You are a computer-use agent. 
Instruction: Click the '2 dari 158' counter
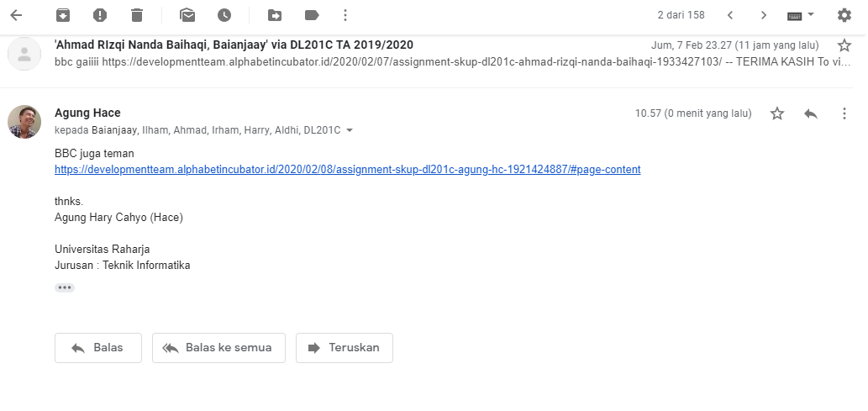coord(681,15)
